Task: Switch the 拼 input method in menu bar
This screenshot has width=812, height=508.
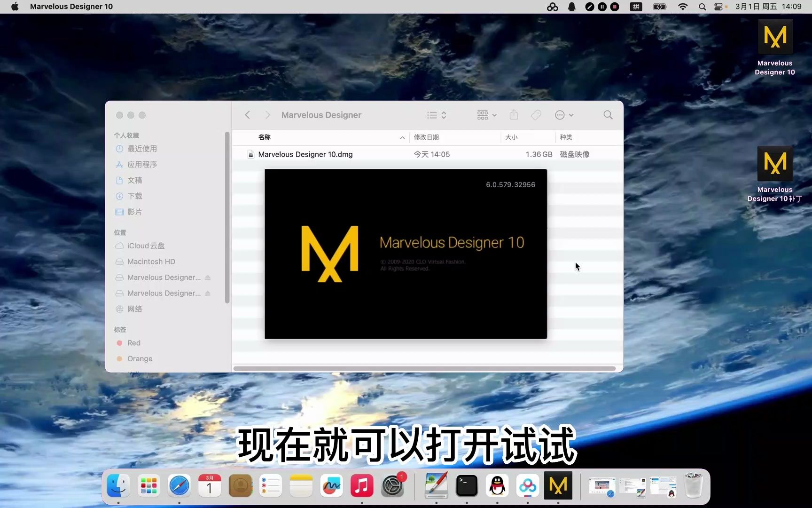Action: [636, 7]
